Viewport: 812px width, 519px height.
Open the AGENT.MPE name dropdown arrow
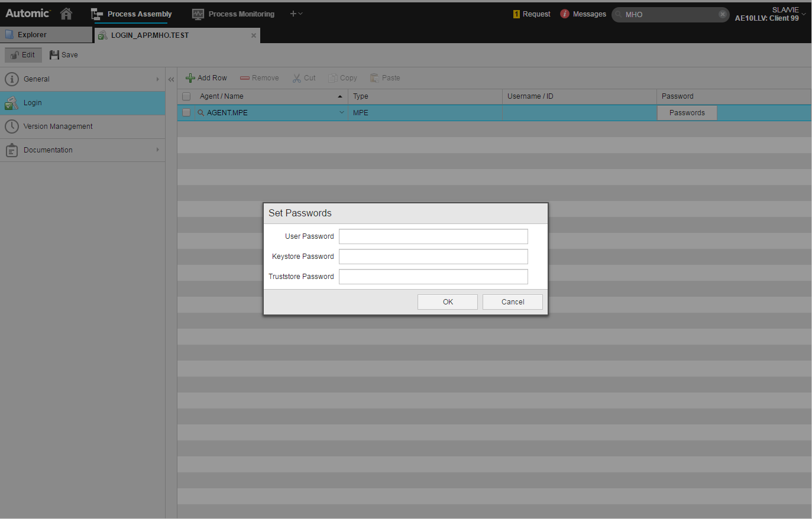pyautogui.click(x=341, y=113)
